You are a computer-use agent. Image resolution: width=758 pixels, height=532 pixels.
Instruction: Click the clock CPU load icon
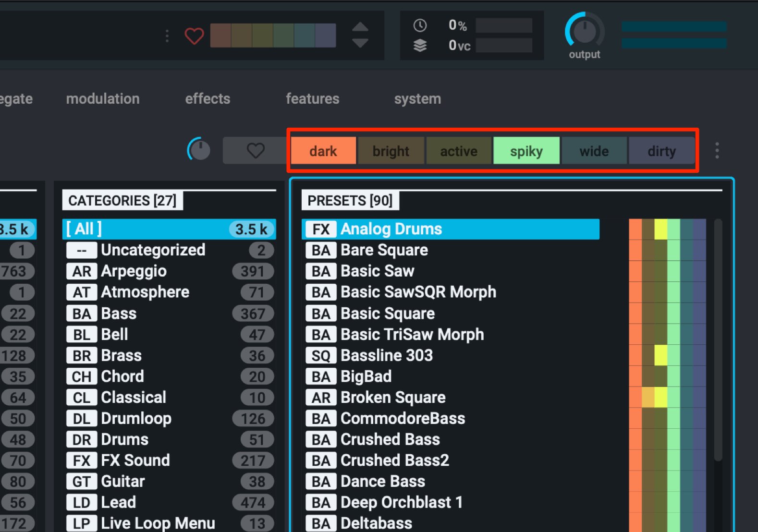tap(420, 25)
